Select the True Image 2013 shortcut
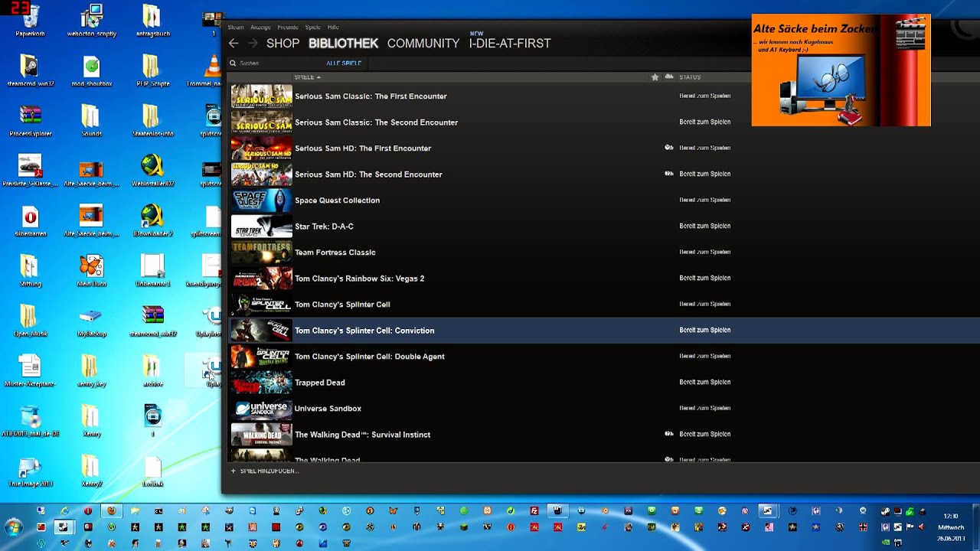Screen dimensions: 980x551 (30, 471)
